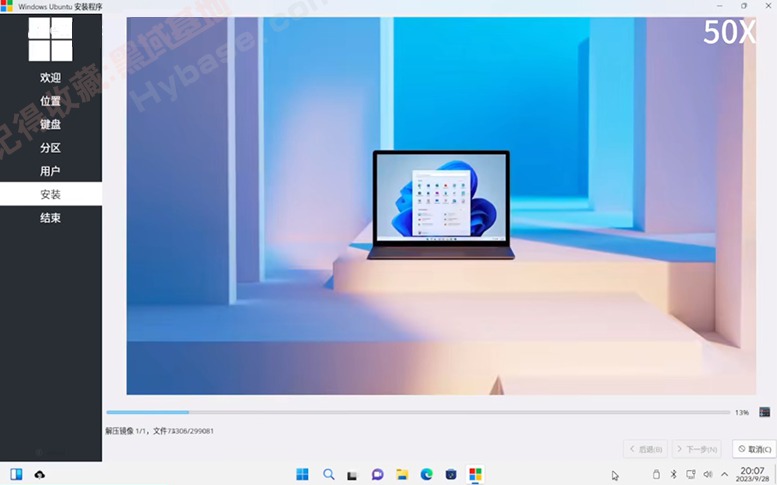
Task: Maximize the installer window
Action: (x=744, y=6)
